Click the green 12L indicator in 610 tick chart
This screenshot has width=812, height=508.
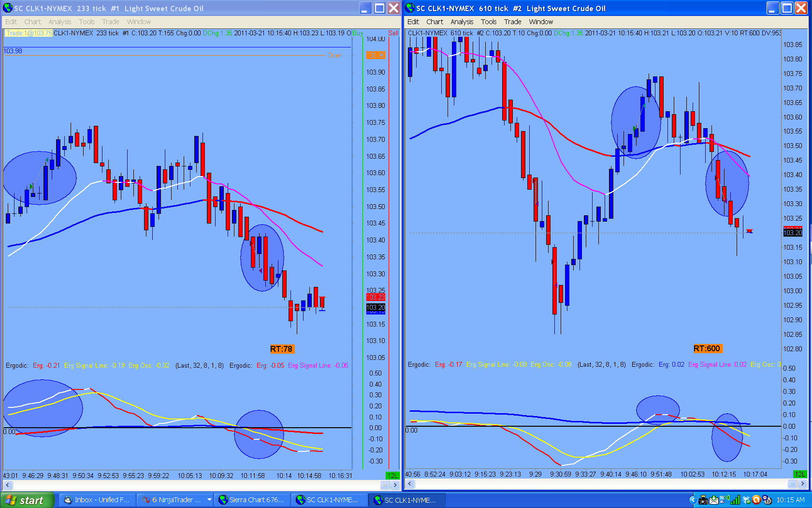click(800, 474)
